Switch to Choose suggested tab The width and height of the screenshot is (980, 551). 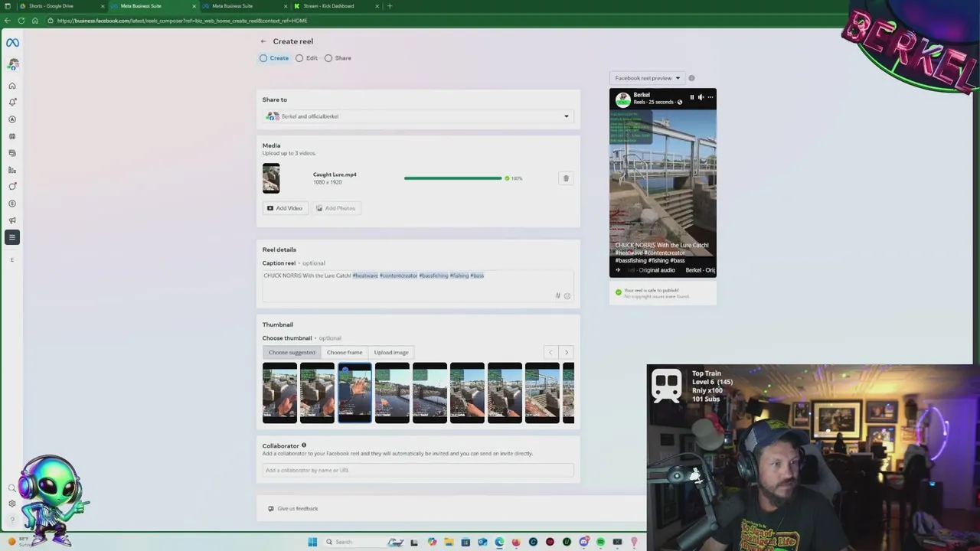(292, 352)
